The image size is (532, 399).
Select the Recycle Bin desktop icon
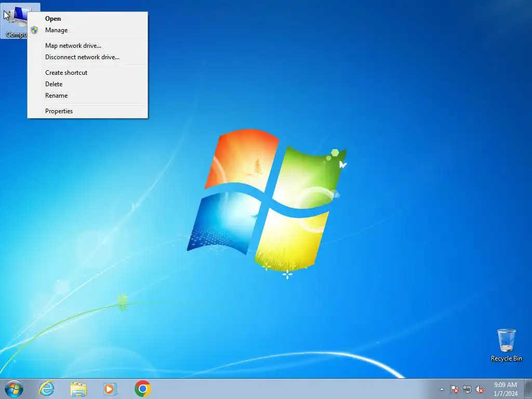[506, 345]
